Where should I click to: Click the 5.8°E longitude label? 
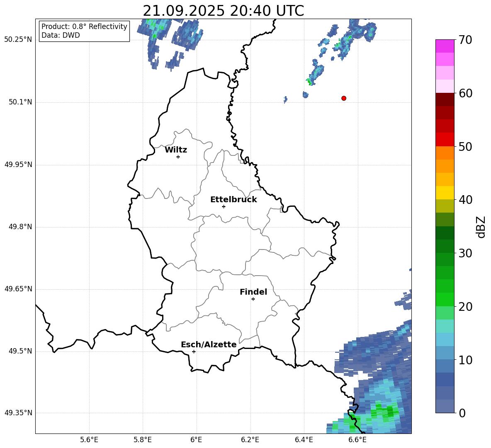[143, 440]
